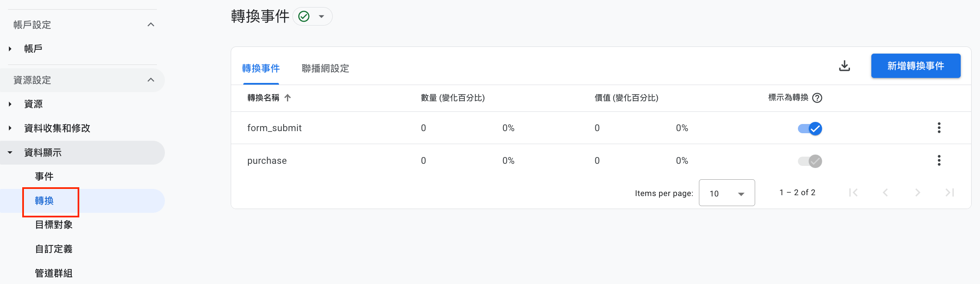Go to the next page of results
The height and width of the screenshot is (284, 980).
(x=917, y=193)
